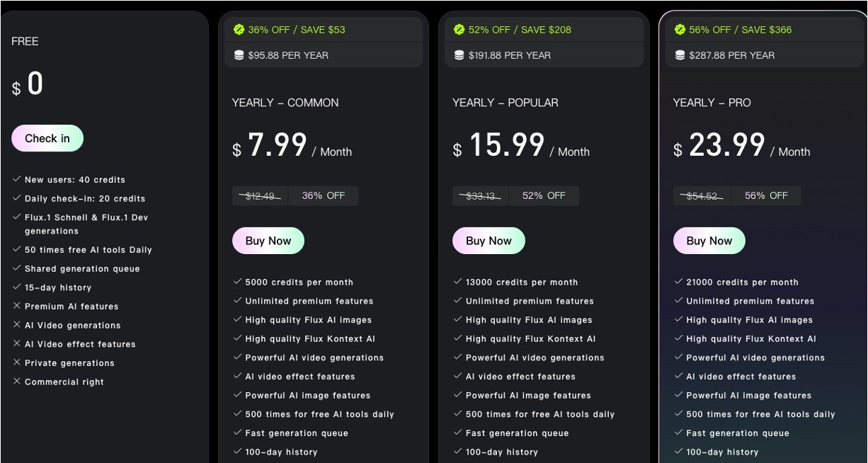Click checkmark beside 21000 credits per month
Viewport: 868px width, 463px height.
coord(679,282)
